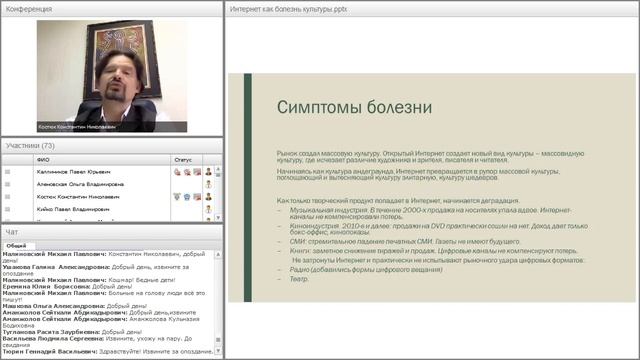Image resolution: width=640 pixels, height=360 pixels.
Task: Click grey square marker beside Калинников Павел Юрьевич
Action: 7,172
